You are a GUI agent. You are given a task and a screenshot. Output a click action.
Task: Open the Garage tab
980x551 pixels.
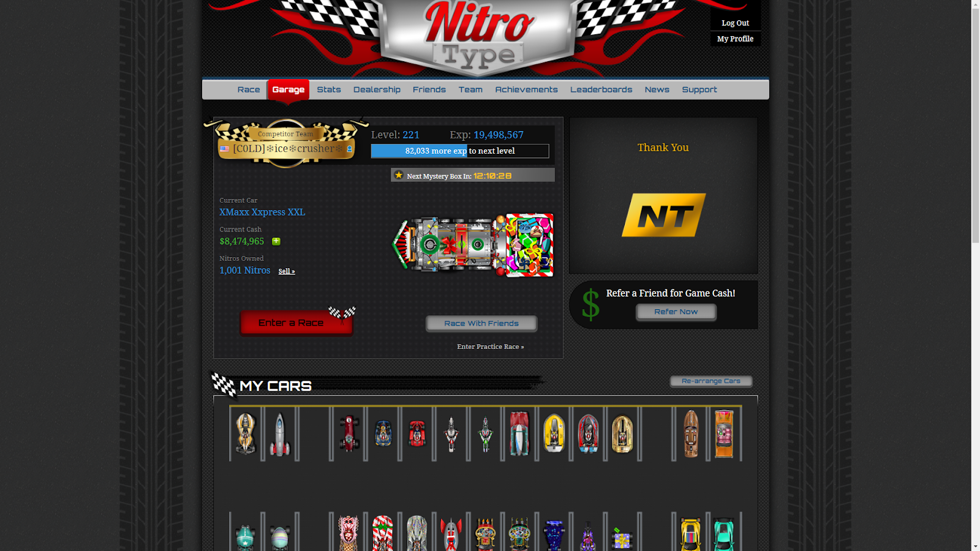click(x=288, y=89)
